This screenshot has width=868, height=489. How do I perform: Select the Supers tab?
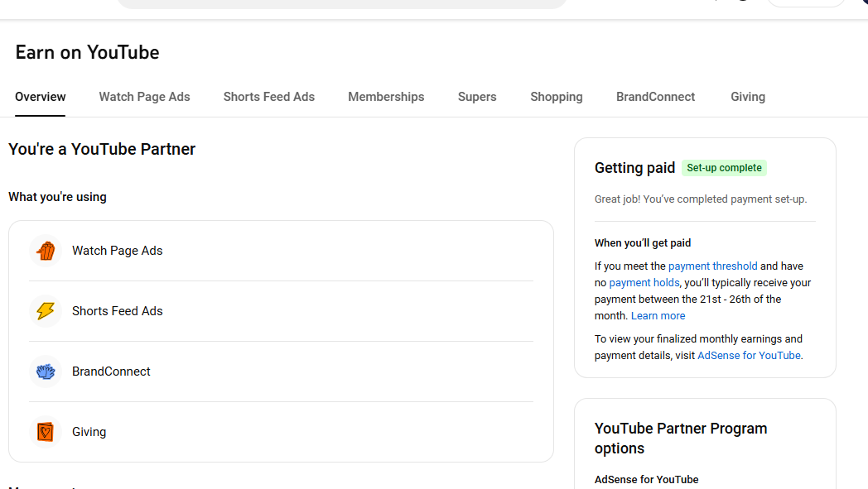(477, 97)
